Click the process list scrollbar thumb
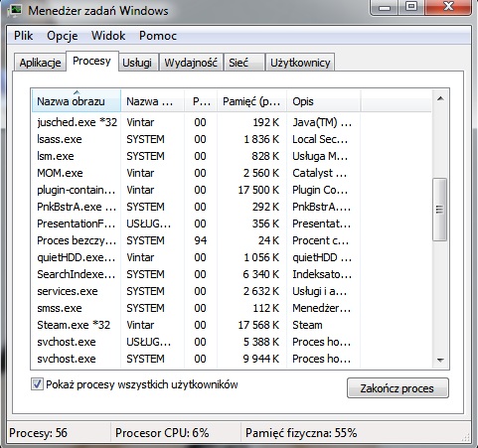 [440, 210]
